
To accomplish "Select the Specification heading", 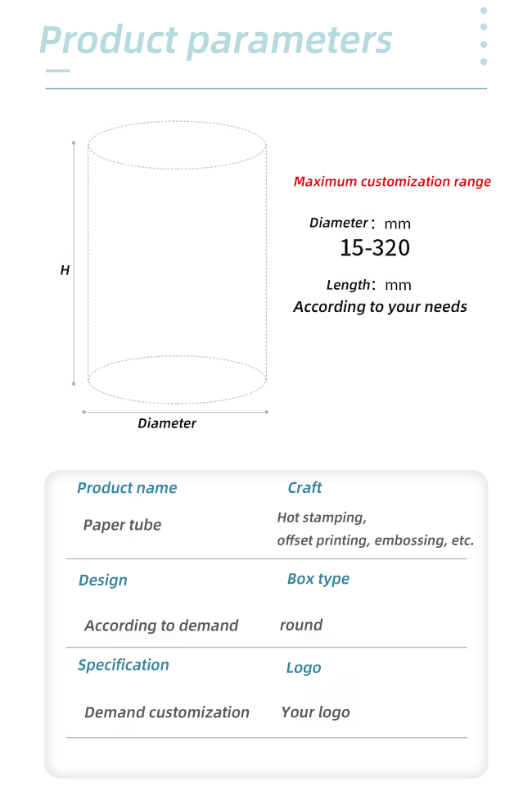I will [x=124, y=665].
